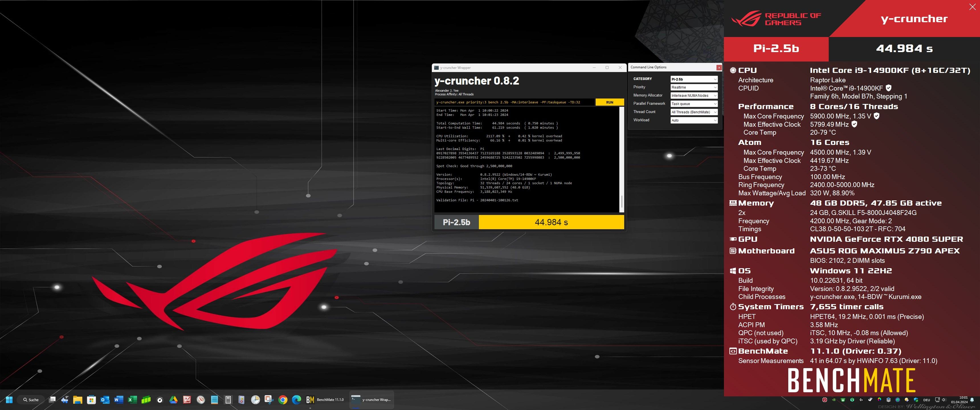This screenshot has height=410, width=980.
Task: Launch Excel from the taskbar
Action: 132,399
